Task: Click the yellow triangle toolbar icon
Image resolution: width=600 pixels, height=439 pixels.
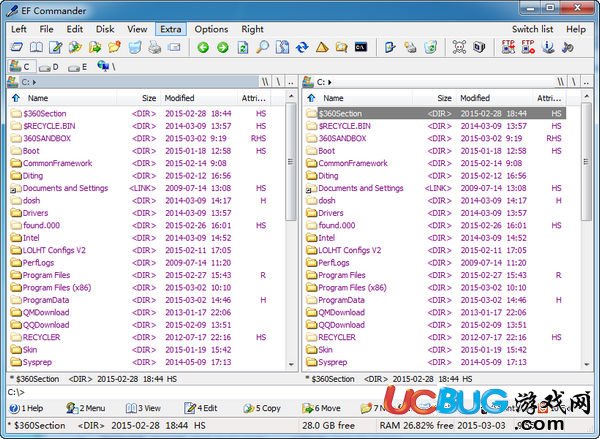Action: (x=322, y=47)
